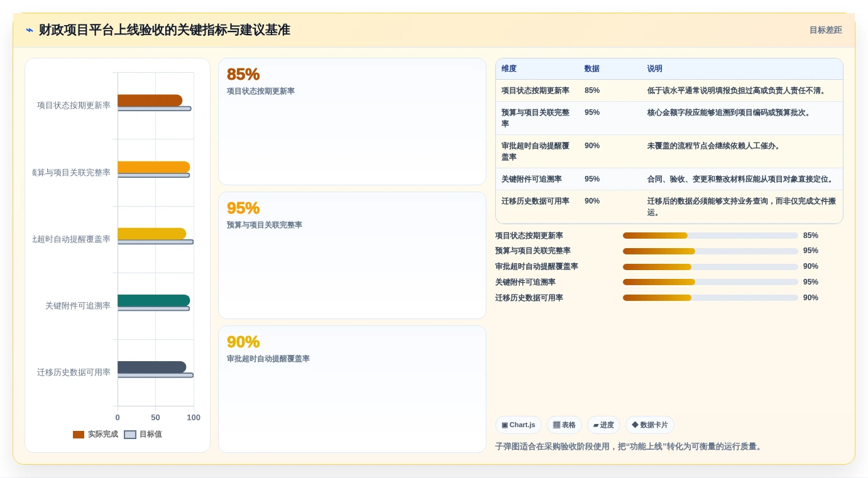Toggle the 目标值 legend swatch
The image size is (868, 478).
click(x=130, y=435)
